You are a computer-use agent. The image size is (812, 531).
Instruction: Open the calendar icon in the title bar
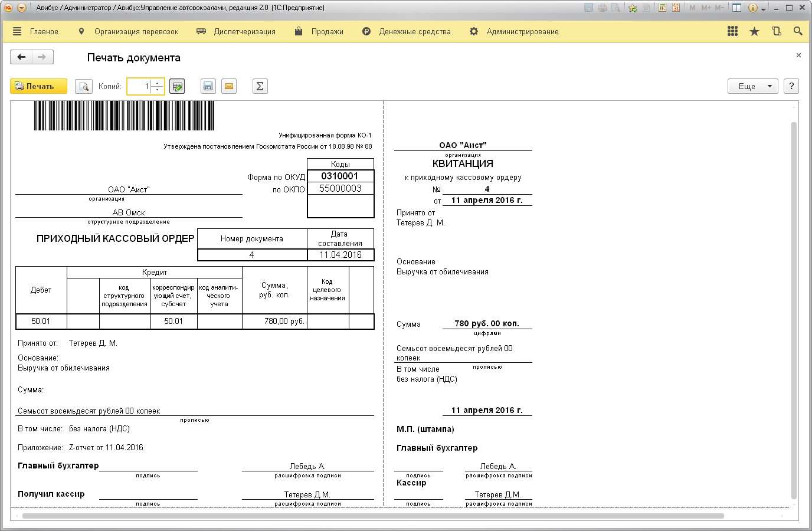676,8
